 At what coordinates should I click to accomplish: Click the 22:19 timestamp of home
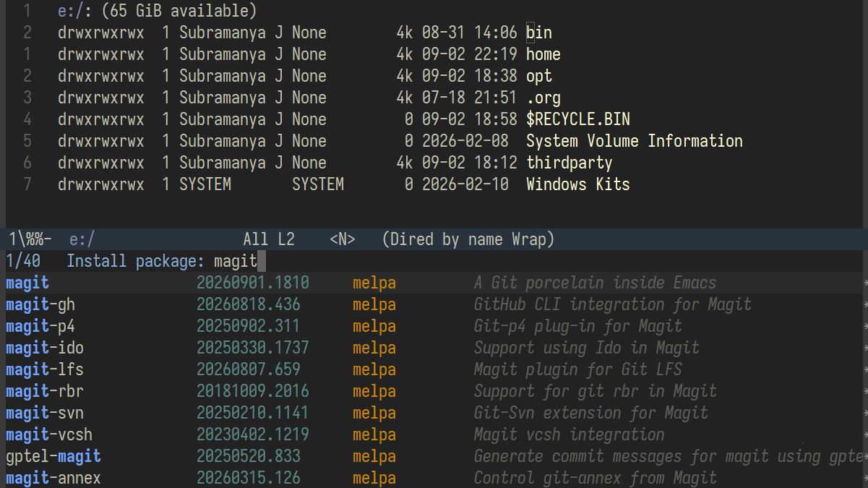[x=496, y=54]
